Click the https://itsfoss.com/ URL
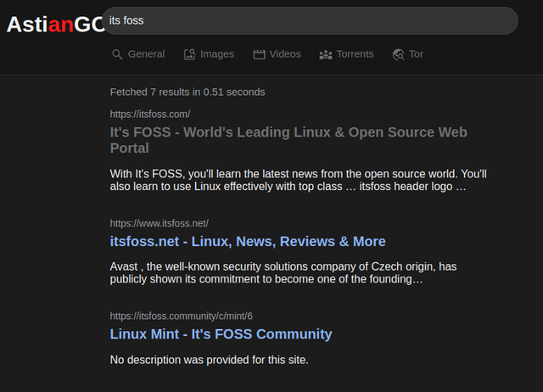The width and height of the screenshot is (543, 392). point(150,114)
